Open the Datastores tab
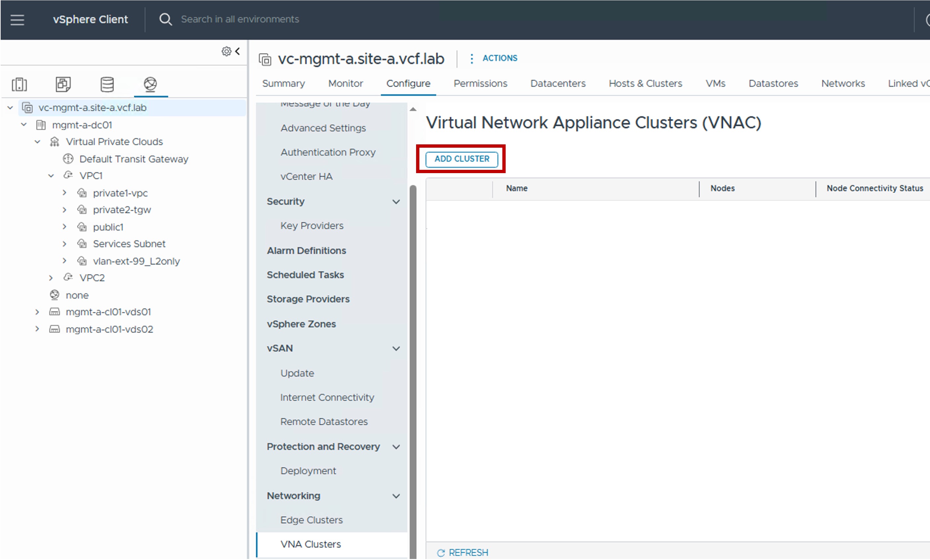This screenshot has width=930, height=560. (x=773, y=83)
